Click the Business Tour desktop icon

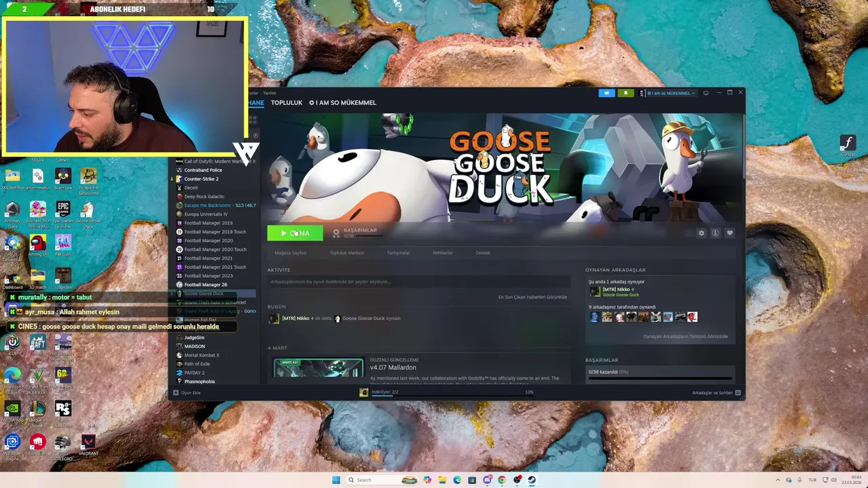38,213
